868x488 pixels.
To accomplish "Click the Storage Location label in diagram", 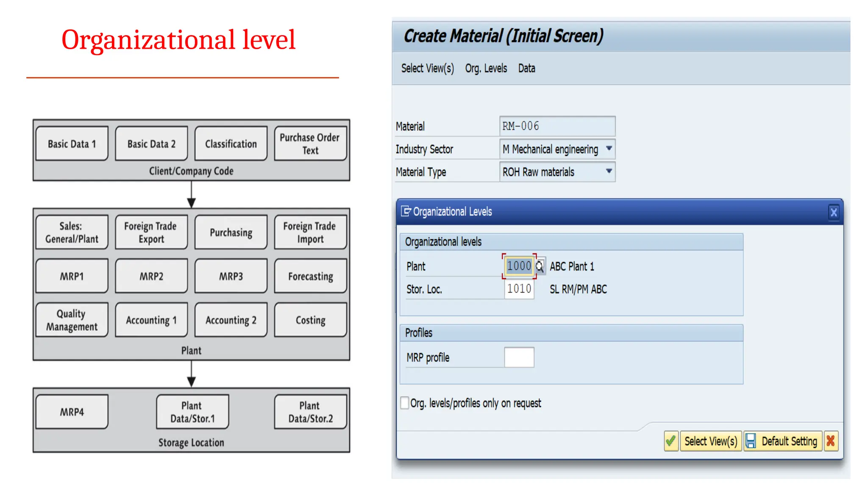I will [191, 442].
